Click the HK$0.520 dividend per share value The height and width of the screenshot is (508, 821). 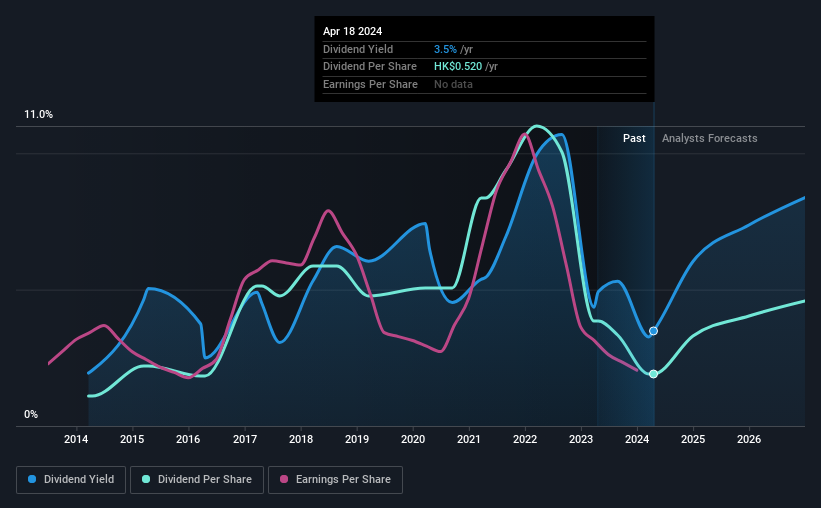[x=458, y=67]
